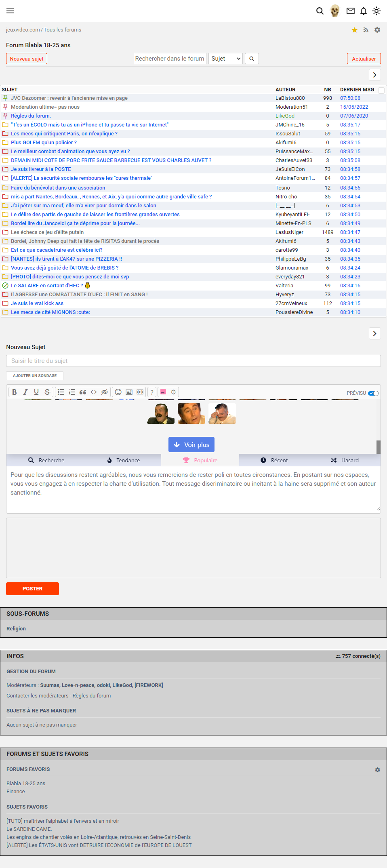Open the notifications bell
387x868 pixels.
point(364,11)
